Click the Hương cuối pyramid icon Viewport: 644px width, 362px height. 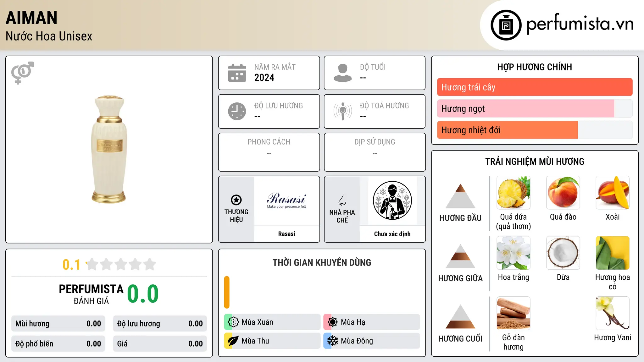tap(460, 316)
